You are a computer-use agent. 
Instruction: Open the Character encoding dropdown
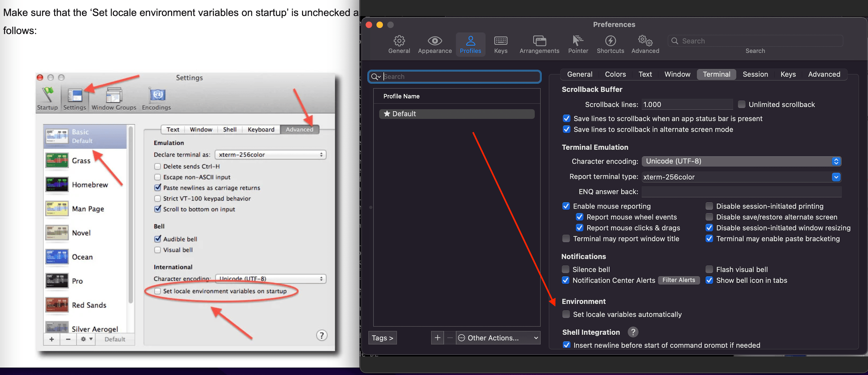point(741,161)
